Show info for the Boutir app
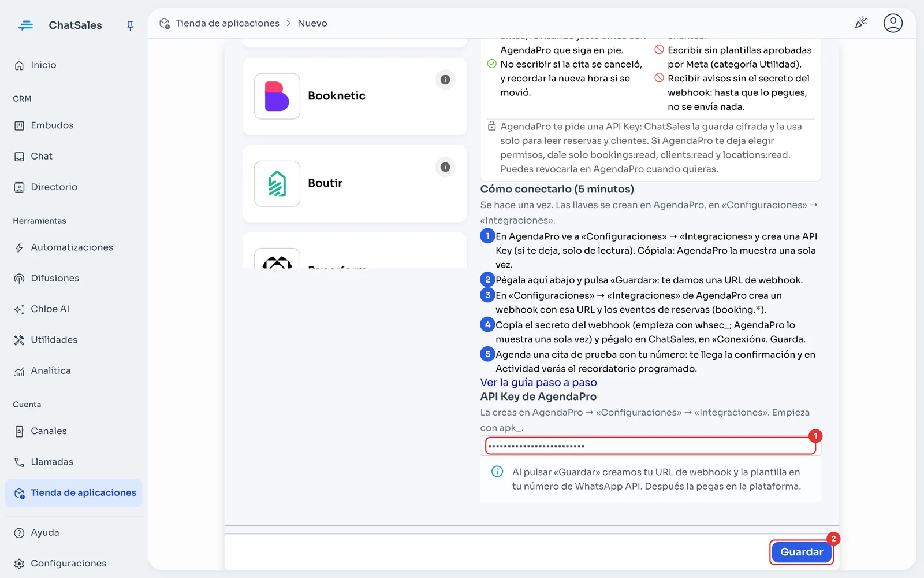Viewport: 924px width, 578px height. click(445, 167)
